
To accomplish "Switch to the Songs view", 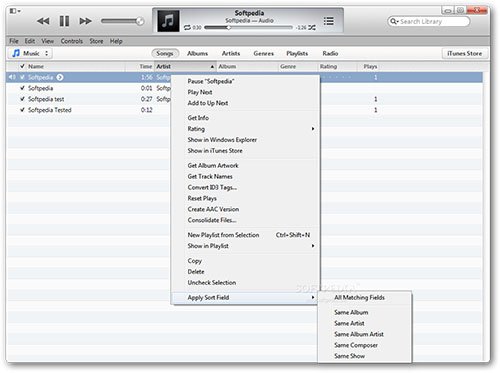I will click(165, 53).
